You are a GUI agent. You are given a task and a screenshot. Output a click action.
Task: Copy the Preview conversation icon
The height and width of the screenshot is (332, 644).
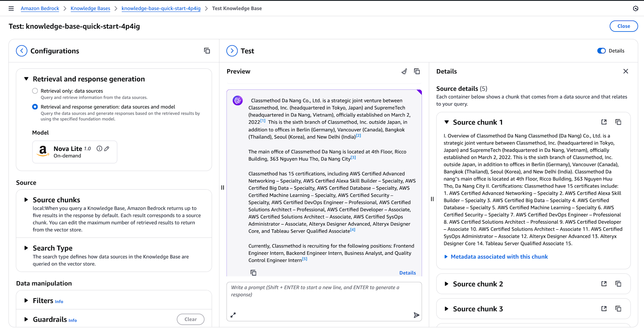[x=417, y=71]
